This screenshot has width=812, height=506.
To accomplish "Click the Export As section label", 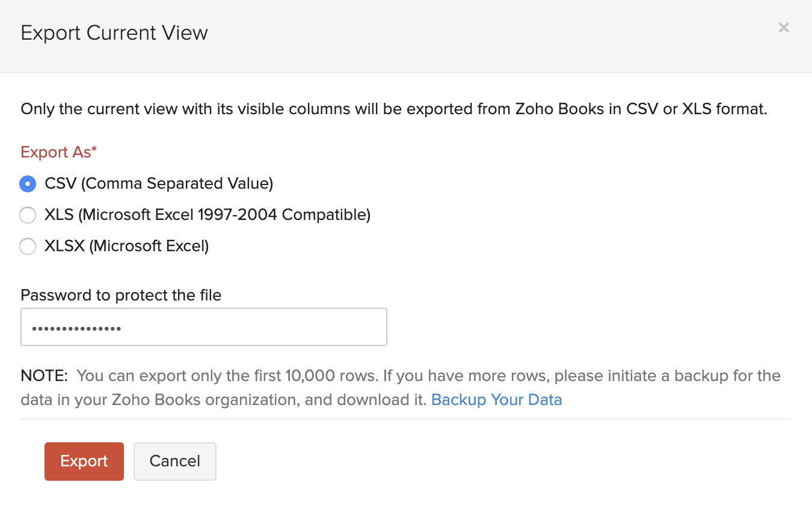I will click(x=58, y=152).
